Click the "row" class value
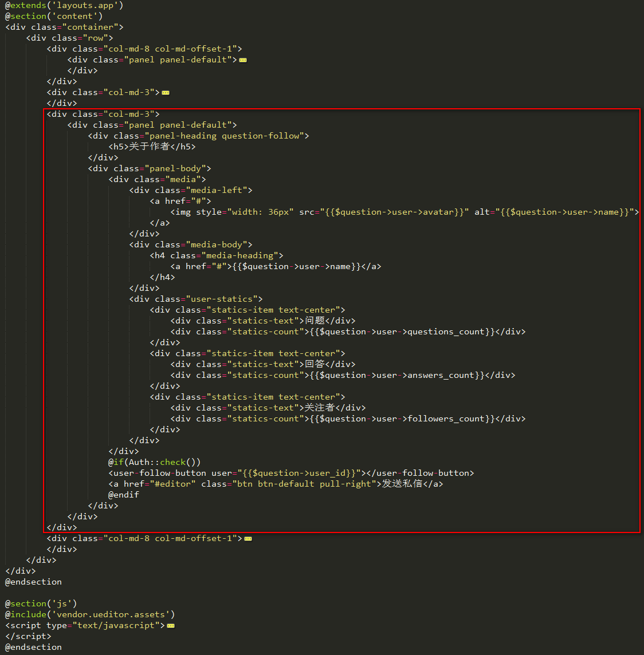Image resolution: width=644 pixels, height=655 pixels. 95,38
